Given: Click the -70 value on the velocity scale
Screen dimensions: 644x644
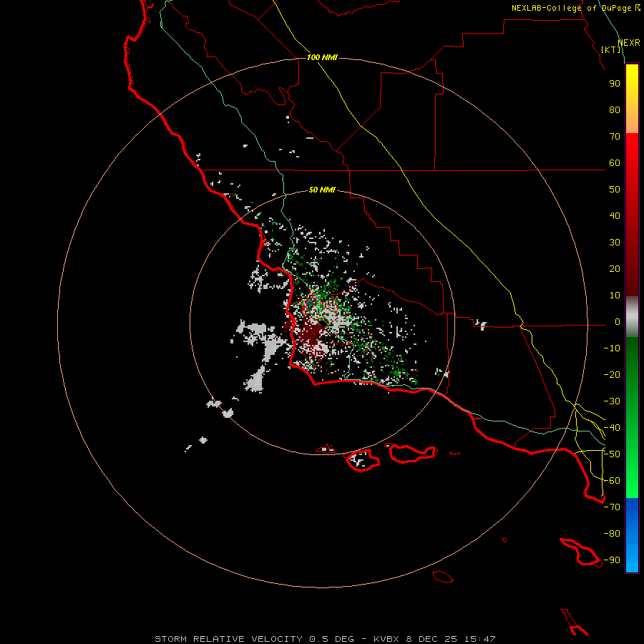Looking at the screenshot, I should click(612, 507).
